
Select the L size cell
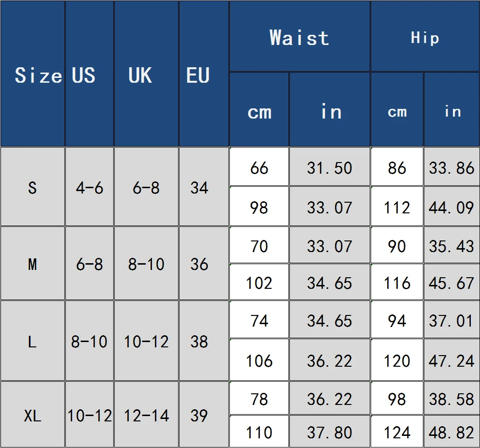pyautogui.click(x=32, y=341)
